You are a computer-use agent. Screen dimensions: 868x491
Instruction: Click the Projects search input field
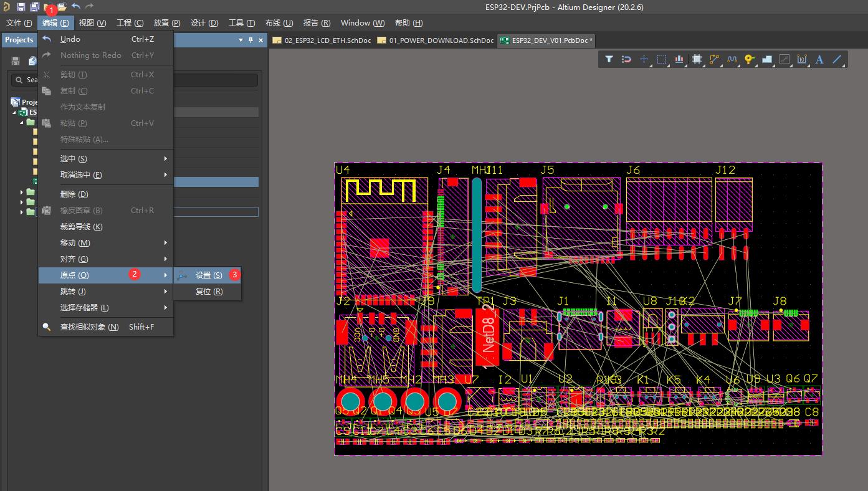134,80
